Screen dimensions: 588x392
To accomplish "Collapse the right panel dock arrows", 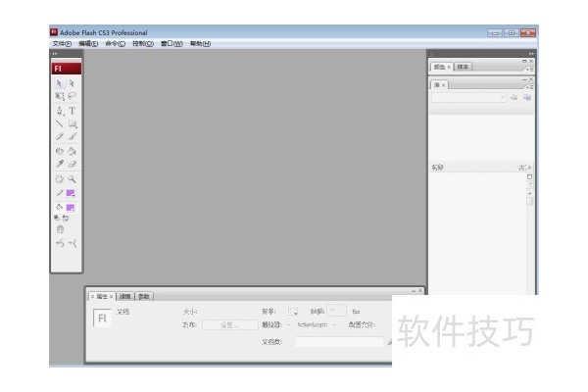I will (531, 54).
